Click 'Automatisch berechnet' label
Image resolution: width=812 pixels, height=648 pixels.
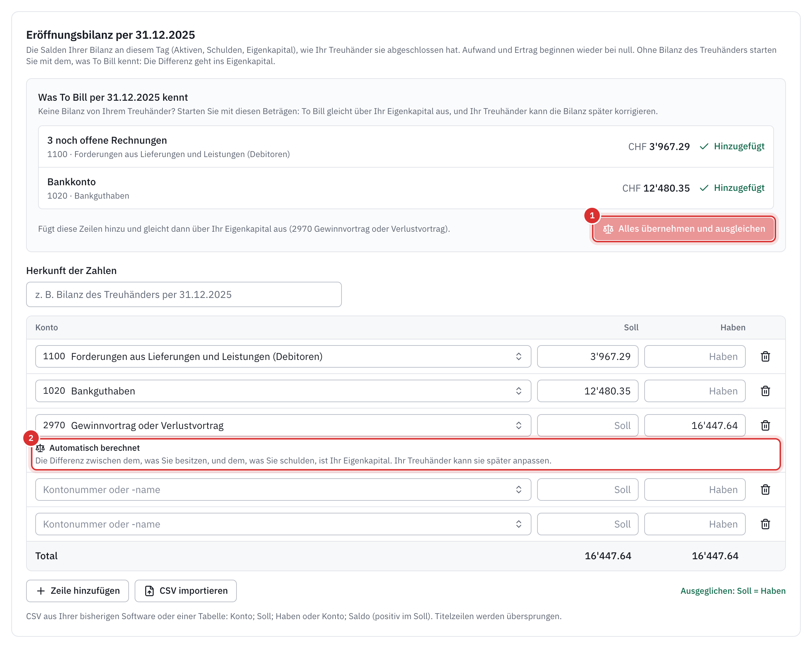click(x=94, y=448)
